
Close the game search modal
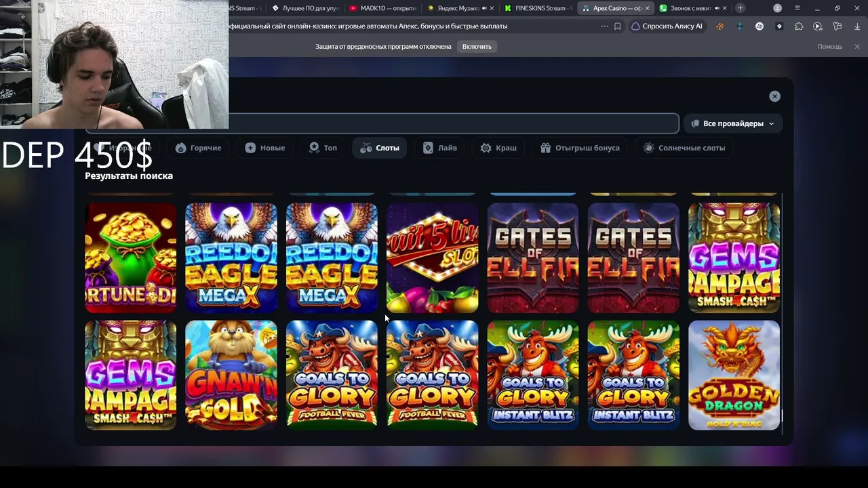coord(774,96)
